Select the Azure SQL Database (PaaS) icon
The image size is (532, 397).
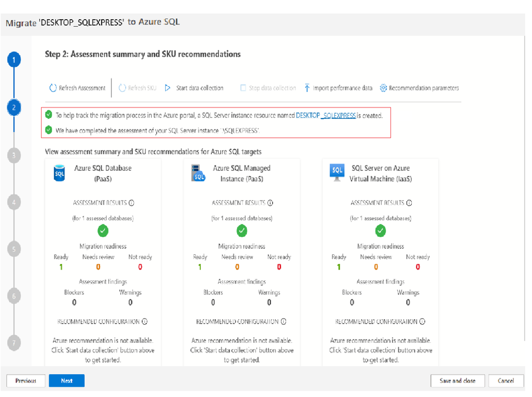click(59, 173)
